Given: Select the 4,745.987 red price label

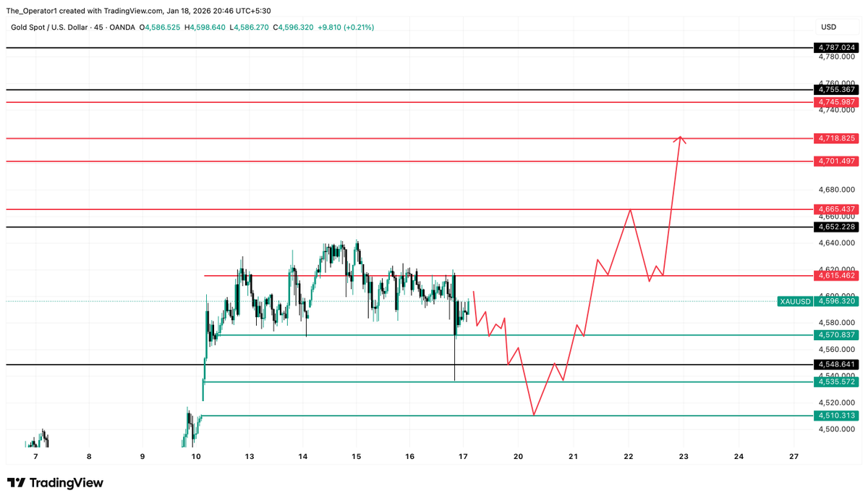Looking at the screenshot, I should [x=837, y=102].
